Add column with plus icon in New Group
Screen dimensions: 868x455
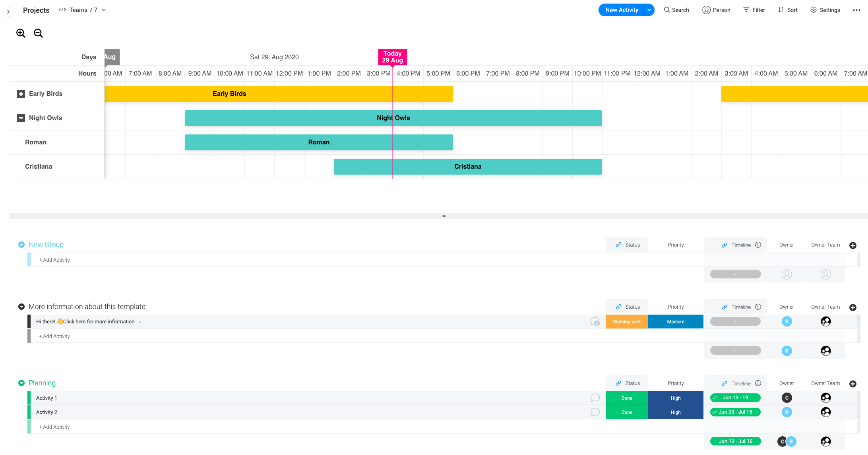852,245
